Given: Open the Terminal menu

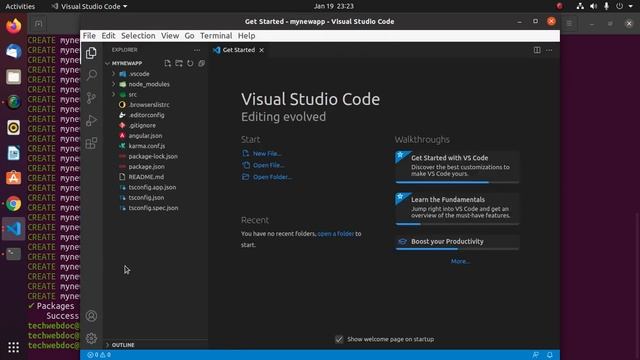Looking at the screenshot, I should coord(216,36).
